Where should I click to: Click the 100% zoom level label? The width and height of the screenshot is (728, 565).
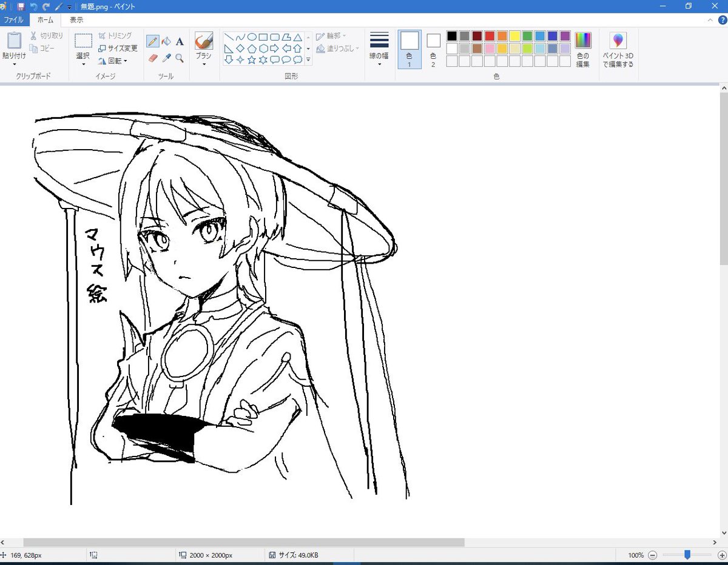[636, 555]
